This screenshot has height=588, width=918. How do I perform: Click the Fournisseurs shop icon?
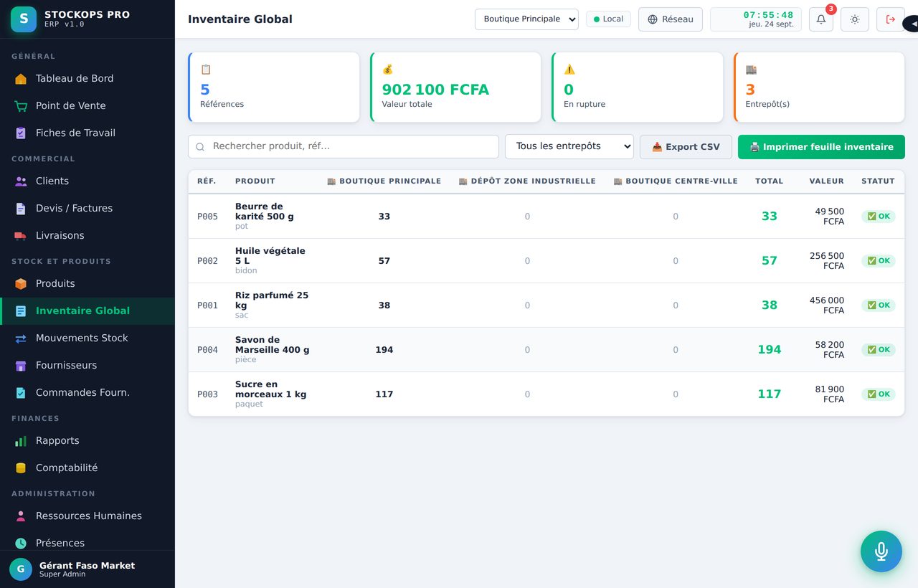click(21, 366)
